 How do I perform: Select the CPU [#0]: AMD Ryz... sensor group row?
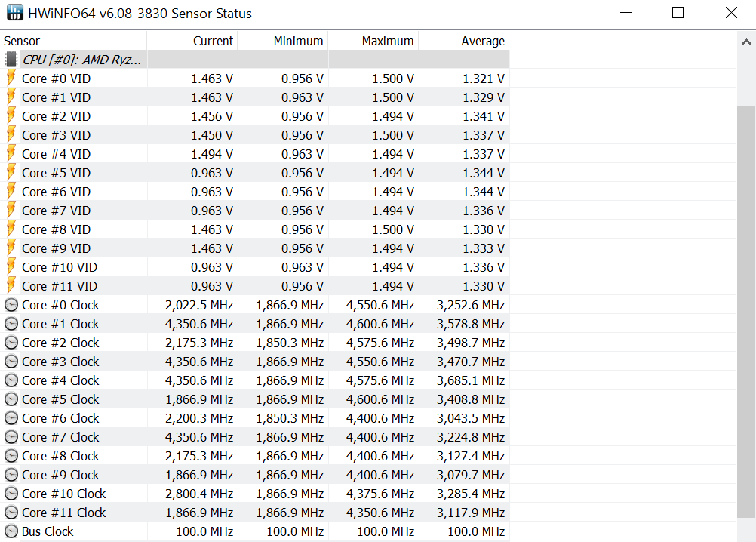click(x=254, y=60)
